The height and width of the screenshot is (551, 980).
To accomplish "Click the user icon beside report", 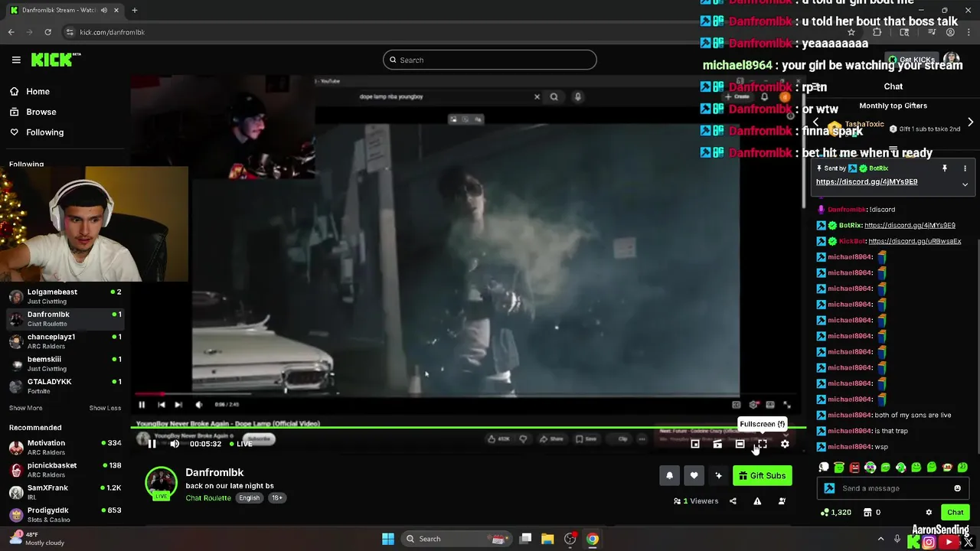I will 782,501.
